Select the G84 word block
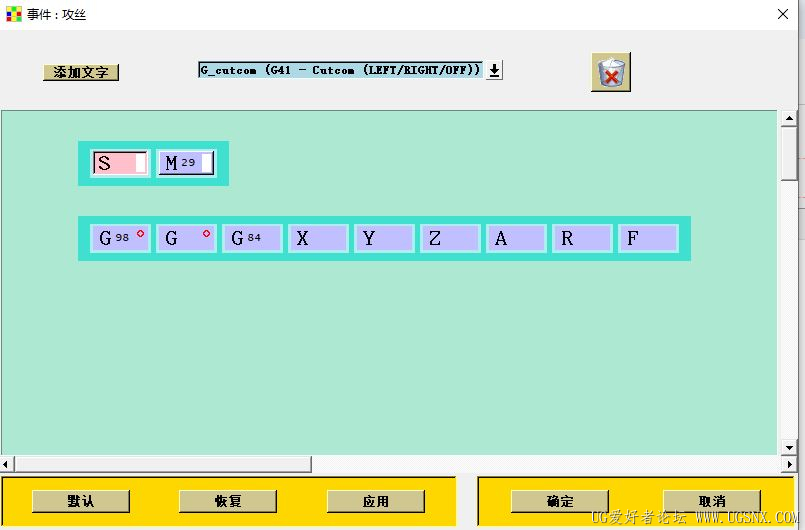The height and width of the screenshot is (530, 805). 252,238
